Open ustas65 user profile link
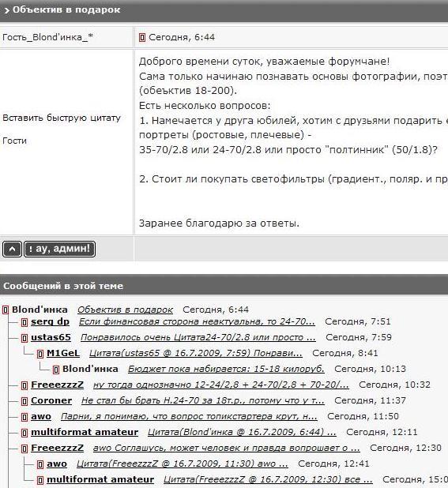Viewport: 448px width, 488px height. tap(51, 337)
